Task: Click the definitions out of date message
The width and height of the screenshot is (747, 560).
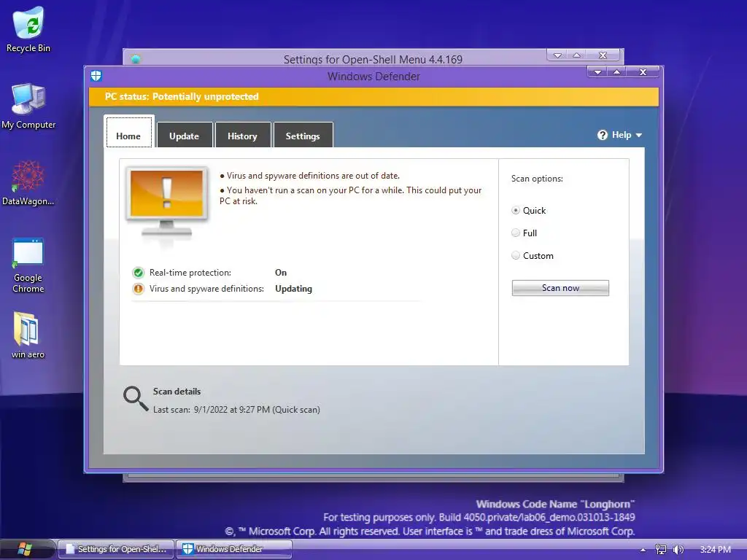Action: [309, 176]
